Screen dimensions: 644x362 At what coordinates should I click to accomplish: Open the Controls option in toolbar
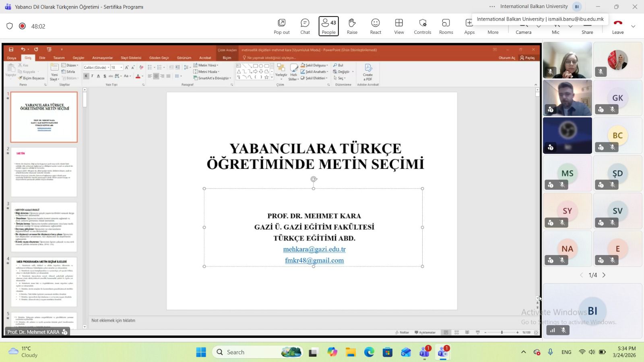(x=422, y=26)
